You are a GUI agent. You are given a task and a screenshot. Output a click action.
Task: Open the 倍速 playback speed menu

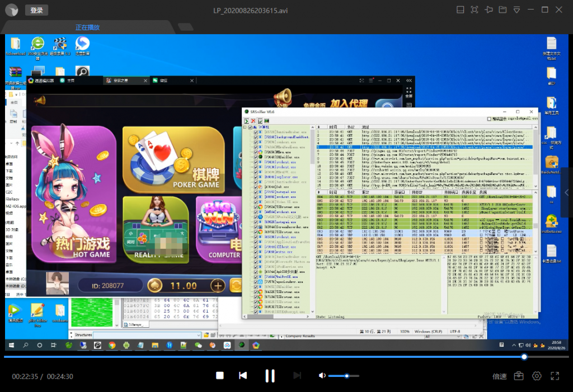(500, 376)
